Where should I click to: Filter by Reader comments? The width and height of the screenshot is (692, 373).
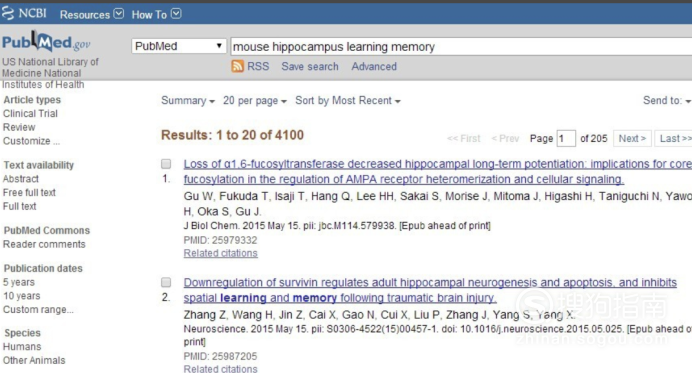tap(44, 244)
